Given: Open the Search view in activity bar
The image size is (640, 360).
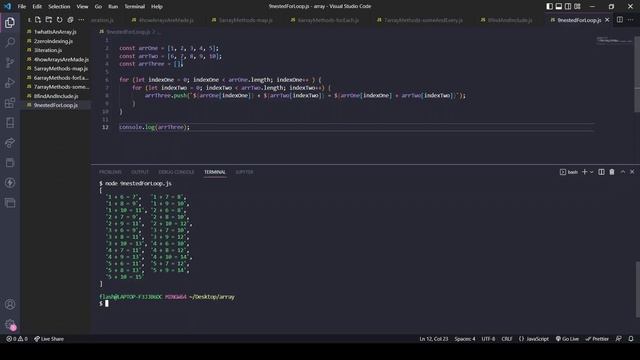Looking at the screenshot, I should [x=10, y=42].
